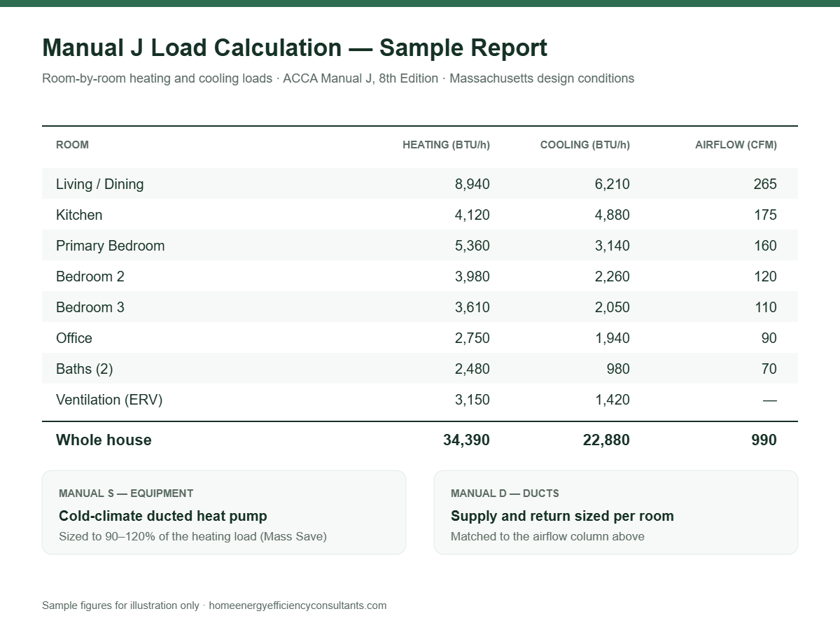The height and width of the screenshot is (630, 840).
Task: Select the Ventilation (ERV) row label
Action: [x=109, y=400]
